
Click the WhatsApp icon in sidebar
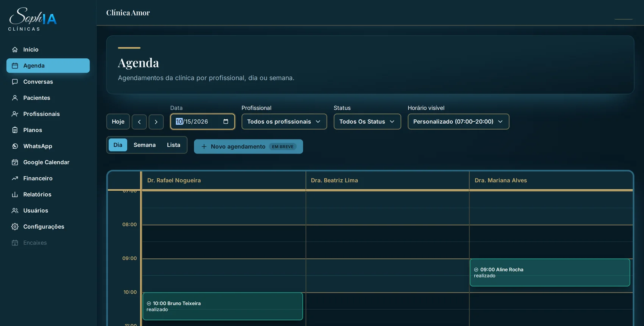click(x=15, y=146)
